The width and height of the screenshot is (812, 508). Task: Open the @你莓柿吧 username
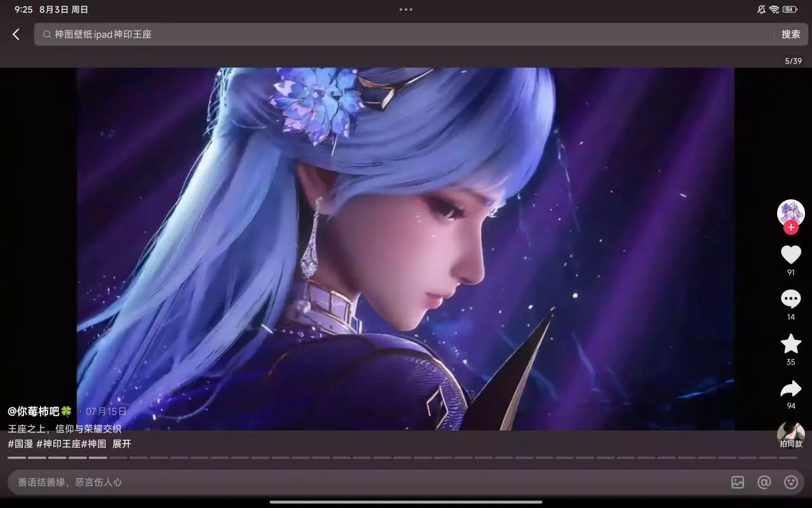point(40,411)
